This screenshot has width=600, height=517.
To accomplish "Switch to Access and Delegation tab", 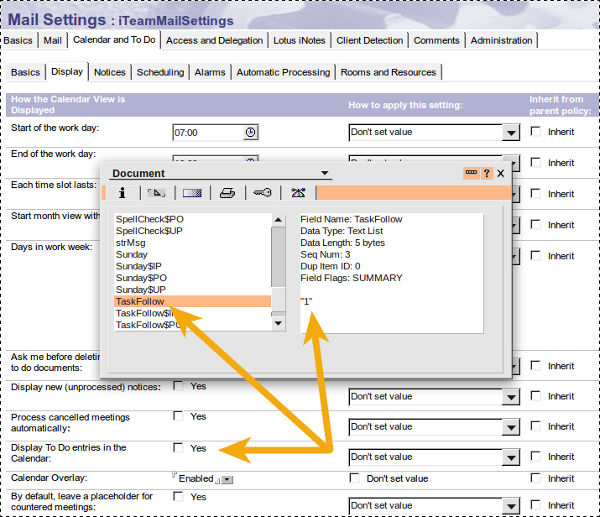I will [214, 40].
